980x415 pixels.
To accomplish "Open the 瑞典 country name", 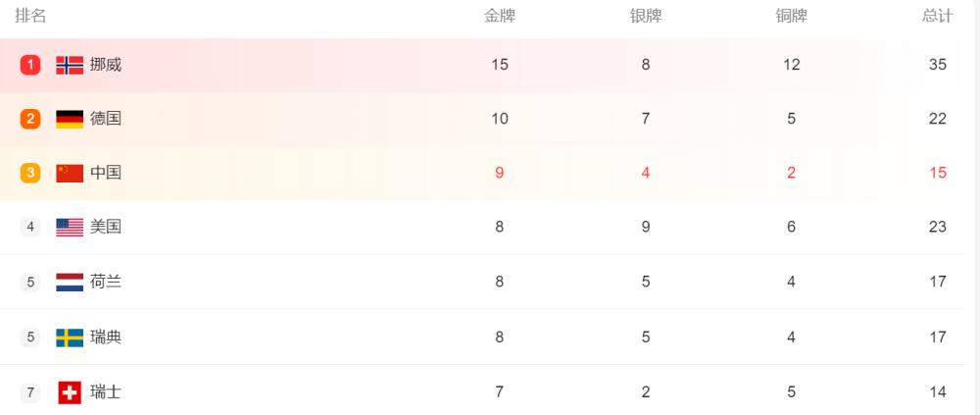I will click(x=106, y=337).
